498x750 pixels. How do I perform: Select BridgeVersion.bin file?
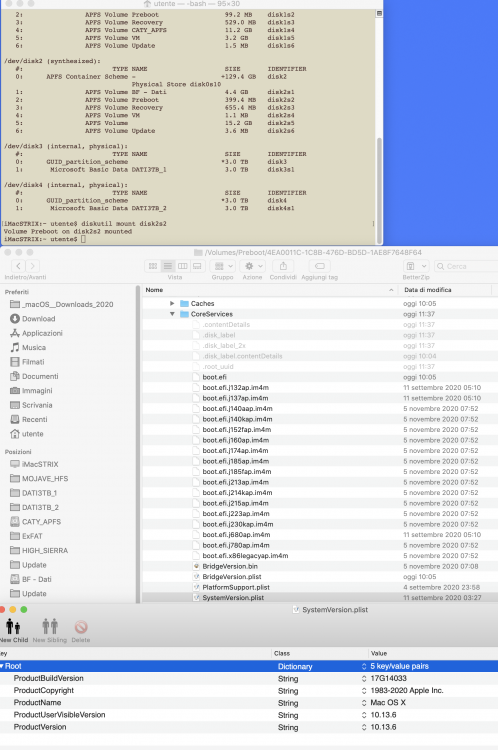[x=230, y=566]
